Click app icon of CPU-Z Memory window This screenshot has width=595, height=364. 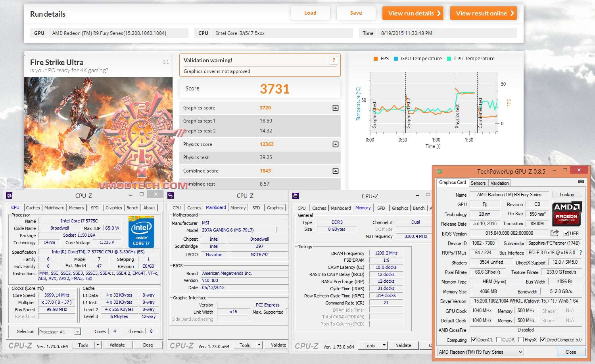296,196
